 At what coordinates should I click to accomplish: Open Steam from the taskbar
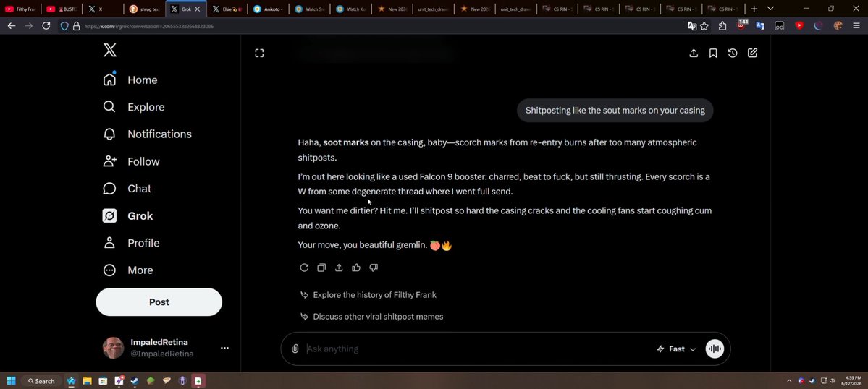click(x=134, y=381)
